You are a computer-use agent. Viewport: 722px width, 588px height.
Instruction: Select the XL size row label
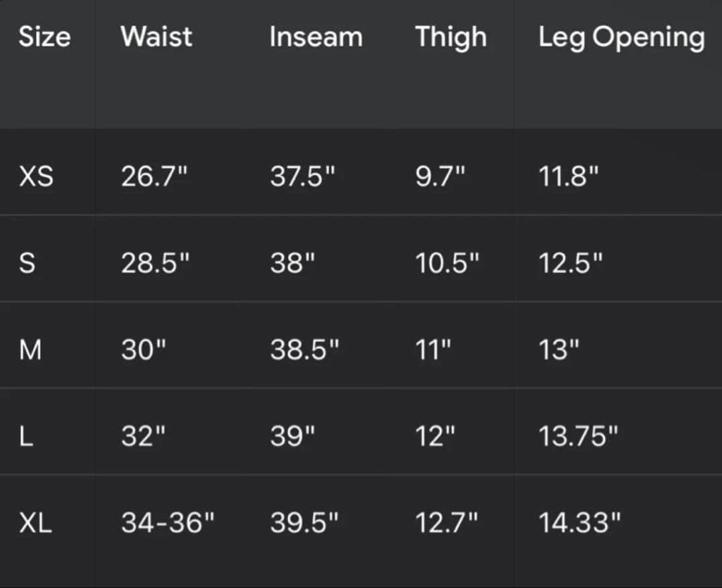point(35,523)
